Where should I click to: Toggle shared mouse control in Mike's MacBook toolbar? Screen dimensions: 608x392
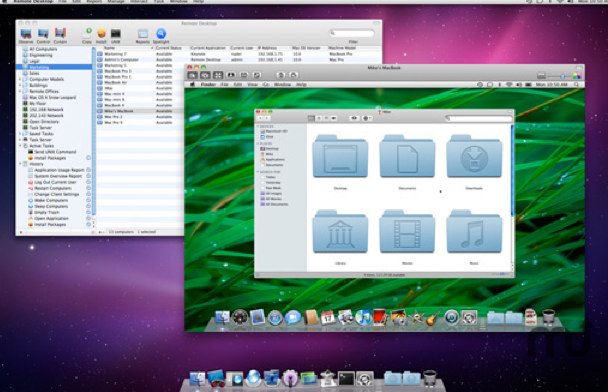coord(205,75)
